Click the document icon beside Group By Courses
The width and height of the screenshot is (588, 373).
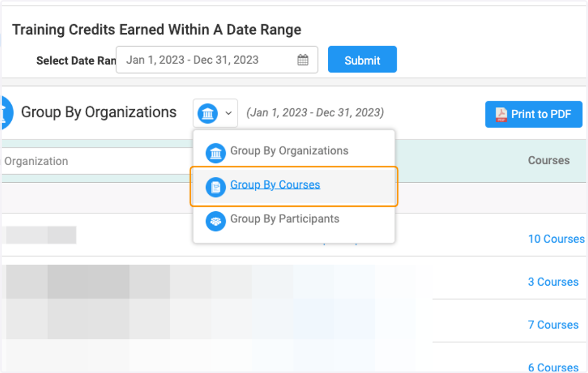point(215,187)
